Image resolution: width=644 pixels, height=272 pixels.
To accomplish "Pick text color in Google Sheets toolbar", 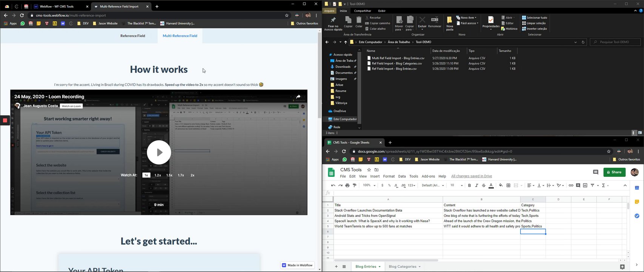I will [x=491, y=185].
